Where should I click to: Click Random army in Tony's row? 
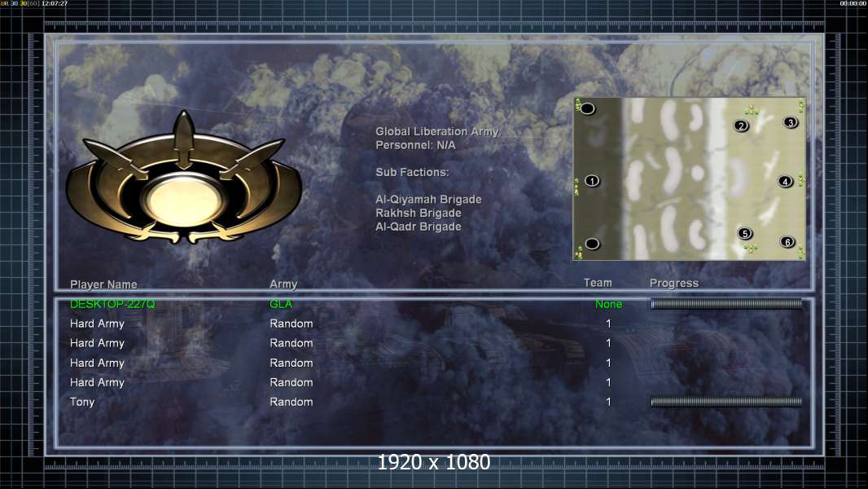pyautogui.click(x=292, y=402)
